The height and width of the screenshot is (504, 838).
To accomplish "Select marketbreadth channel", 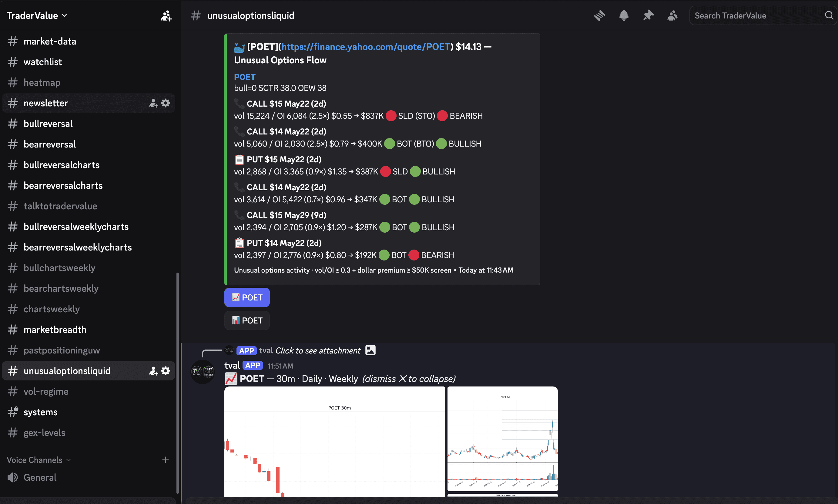I will (89, 330).
